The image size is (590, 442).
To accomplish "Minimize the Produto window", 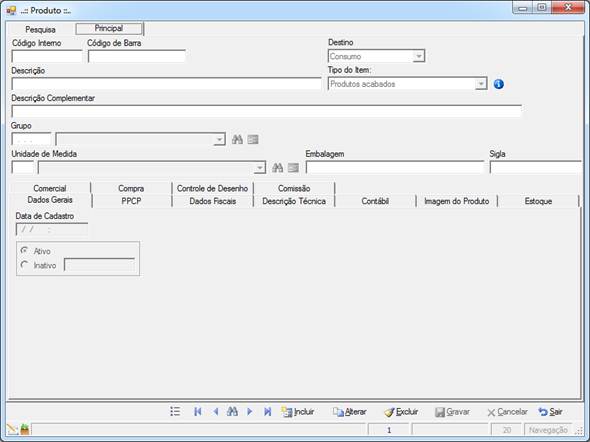I will pos(522,8).
